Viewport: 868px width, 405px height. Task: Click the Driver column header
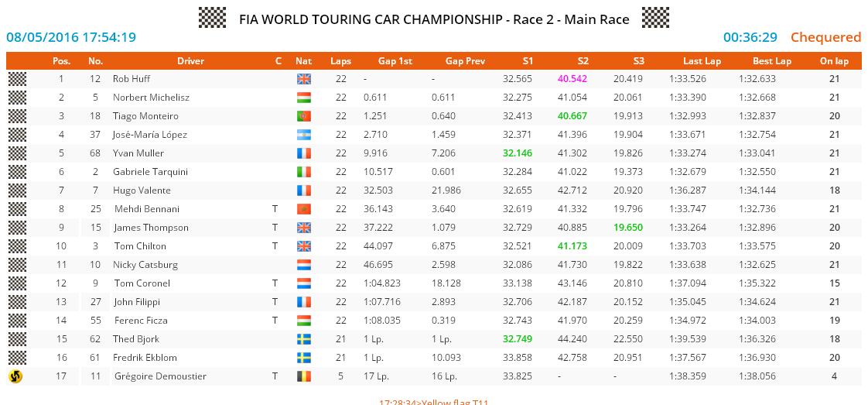(190, 61)
